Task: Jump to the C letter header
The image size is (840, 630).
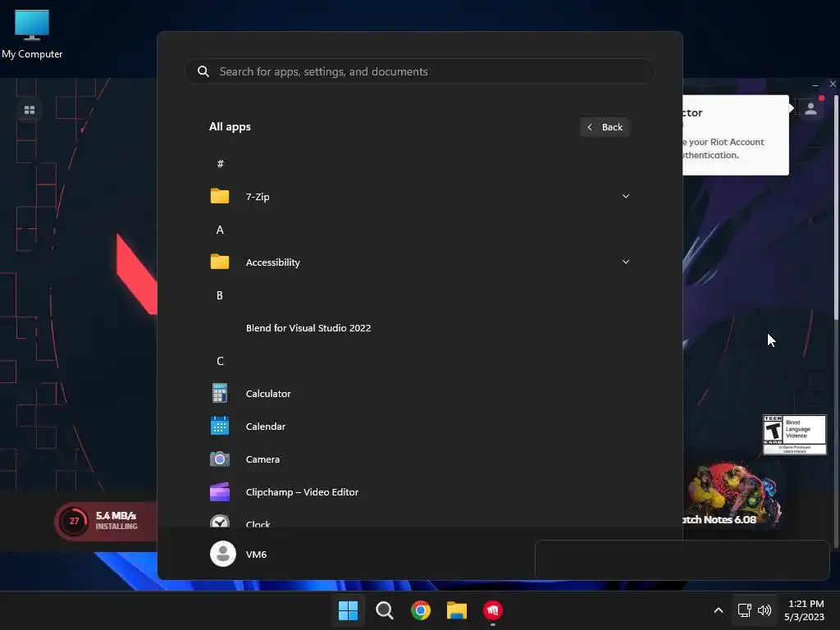Action: pyautogui.click(x=220, y=361)
